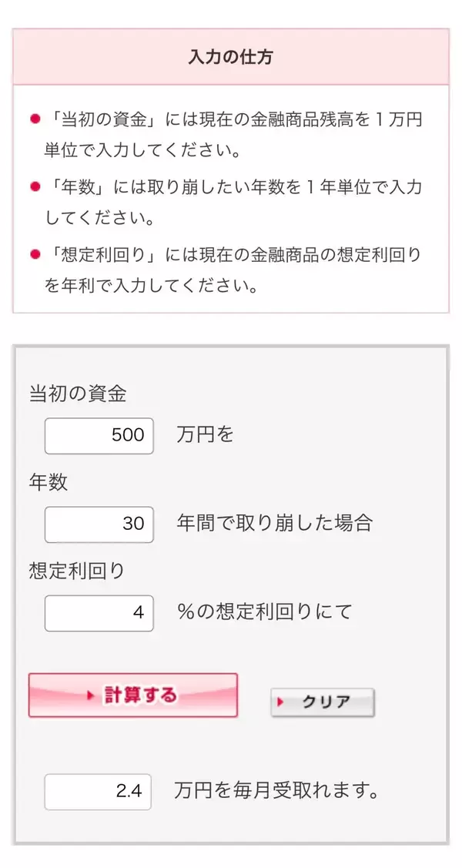This screenshot has height=868, width=462.
Task: Click the red arrow icon on 計算する
Action: point(92,695)
